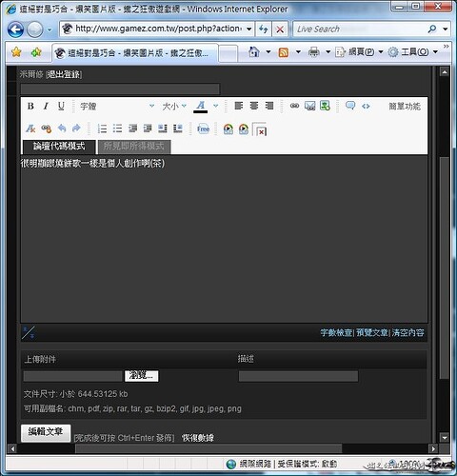This screenshot has width=457, height=476.
Task: Click the 預覽文章 link
Action: pyautogui.click(x=372, y=332)
